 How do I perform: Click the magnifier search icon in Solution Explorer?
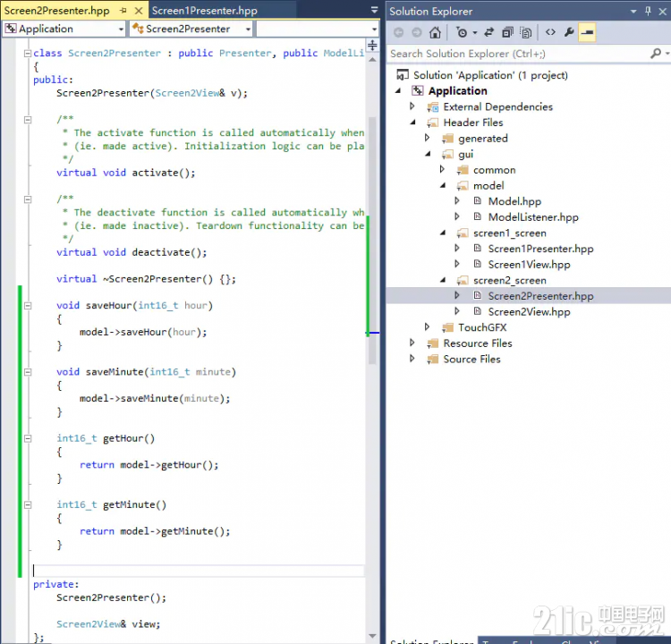(x=655, y=54)
